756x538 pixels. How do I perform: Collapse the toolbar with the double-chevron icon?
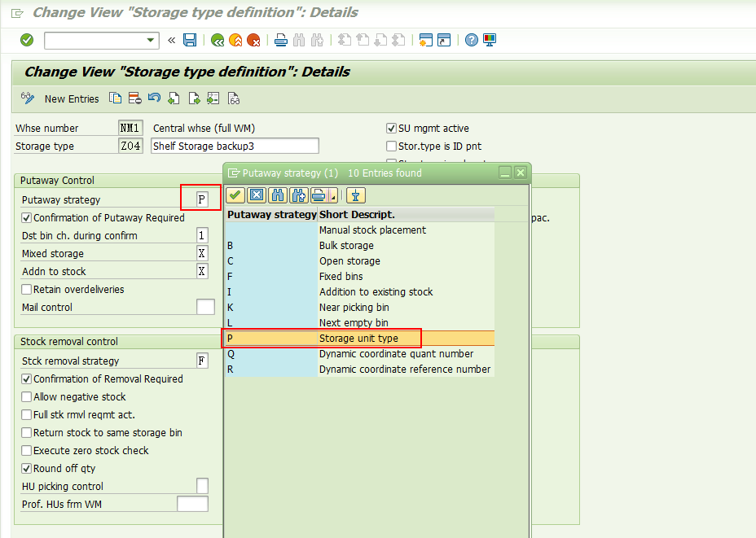[172, 40]
